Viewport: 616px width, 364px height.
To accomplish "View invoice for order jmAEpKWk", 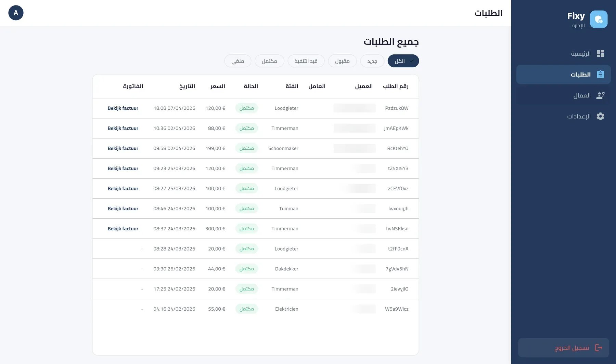I will (x=123, y=128).
